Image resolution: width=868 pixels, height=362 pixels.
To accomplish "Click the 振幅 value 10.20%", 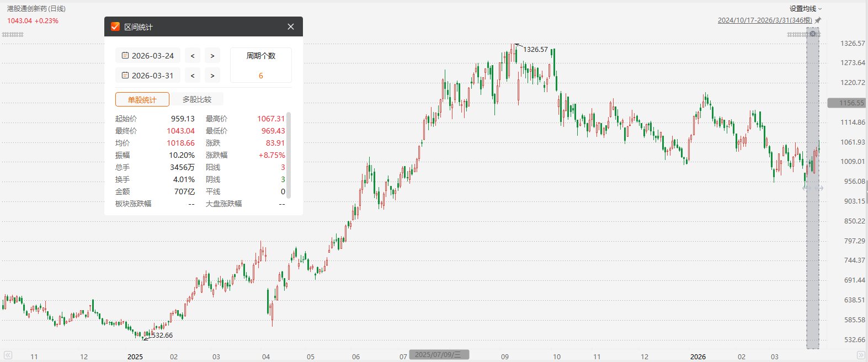I will (182, 155).
